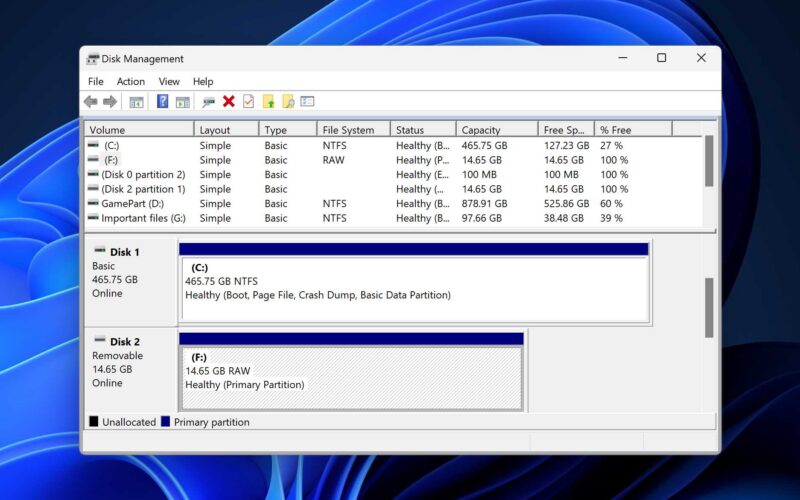Select the (C:) partition block on Disk 1

(x=415, y=289)
